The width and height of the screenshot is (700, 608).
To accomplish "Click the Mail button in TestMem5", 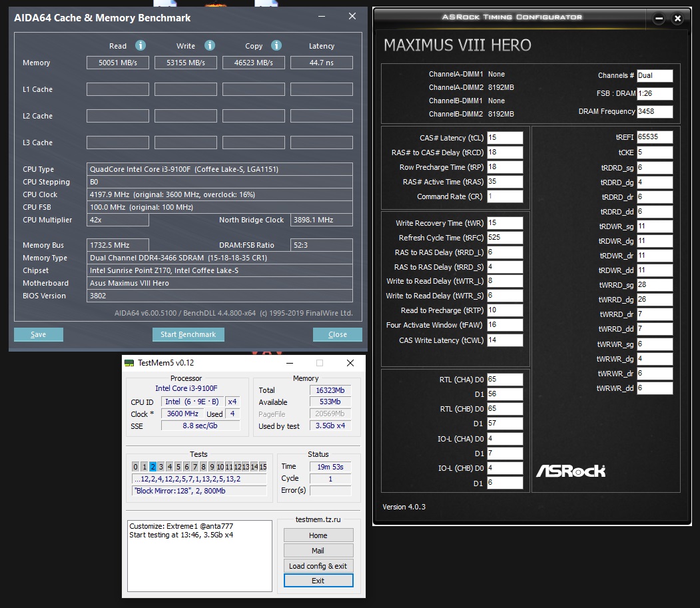I will [318, 551].
